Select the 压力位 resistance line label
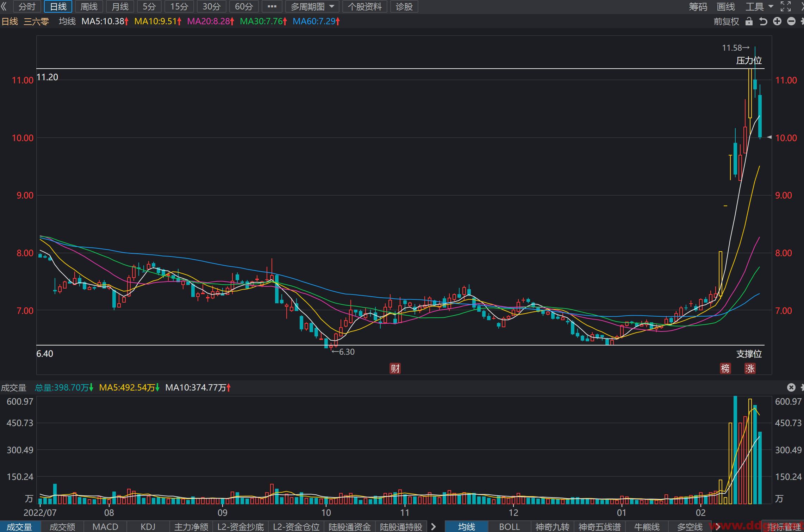Image resolution: width=804 pixels, height=532 pixels. coord(749,61)
